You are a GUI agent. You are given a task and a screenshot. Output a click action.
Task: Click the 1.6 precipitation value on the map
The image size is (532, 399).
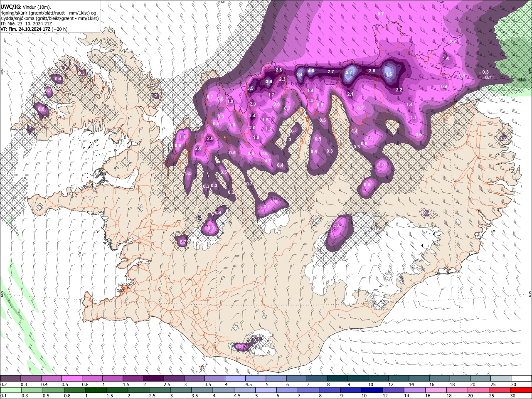pyautogui.click(x=446, y=59)
